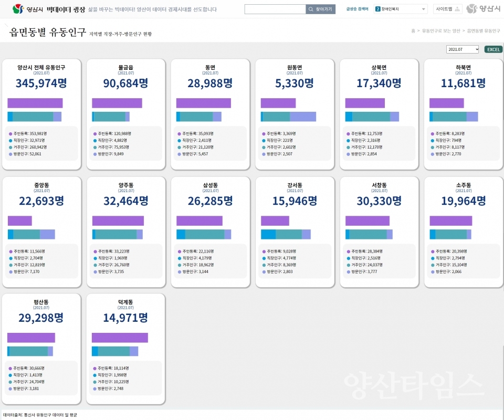This screenshot has width=504, height=420.
Task: Click the 덕계동 card title
Action: click(x=125, y=302)
